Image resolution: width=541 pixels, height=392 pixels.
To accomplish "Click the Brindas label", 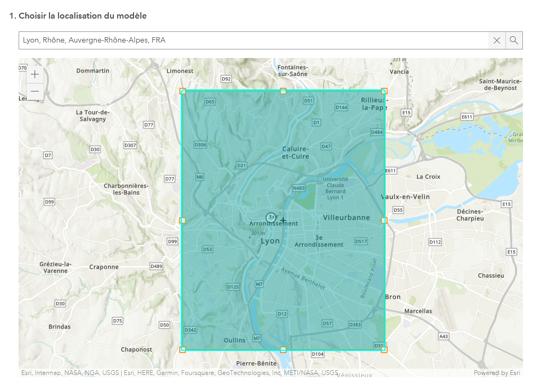I will [x=60, y=327].
